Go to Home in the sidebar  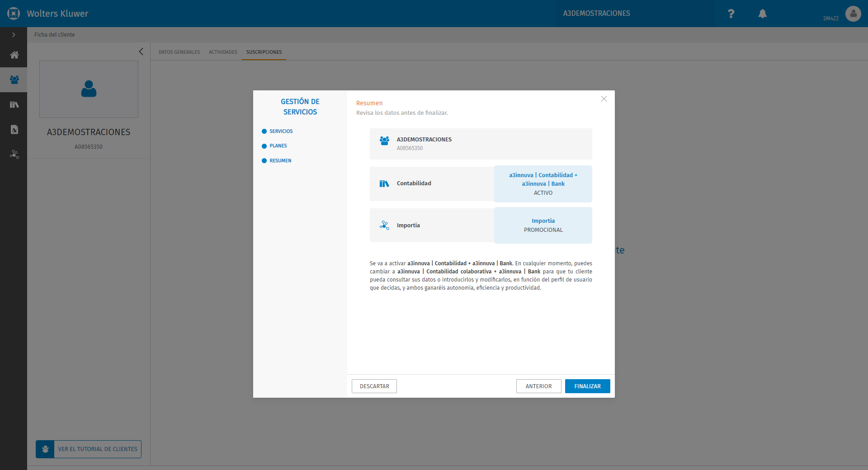(14, 55)
